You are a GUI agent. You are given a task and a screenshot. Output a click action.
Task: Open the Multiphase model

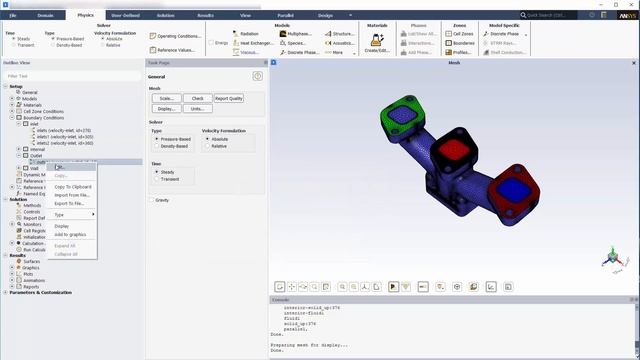296,34
